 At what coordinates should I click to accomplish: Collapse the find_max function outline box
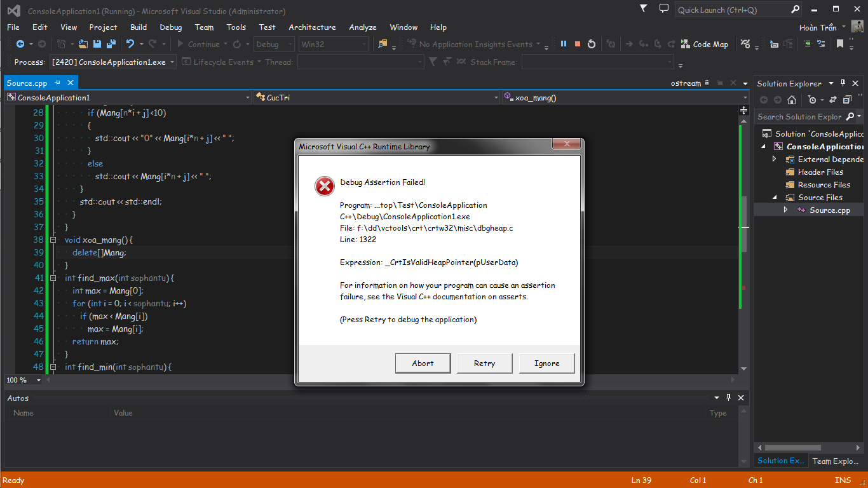tap(53, 278)
